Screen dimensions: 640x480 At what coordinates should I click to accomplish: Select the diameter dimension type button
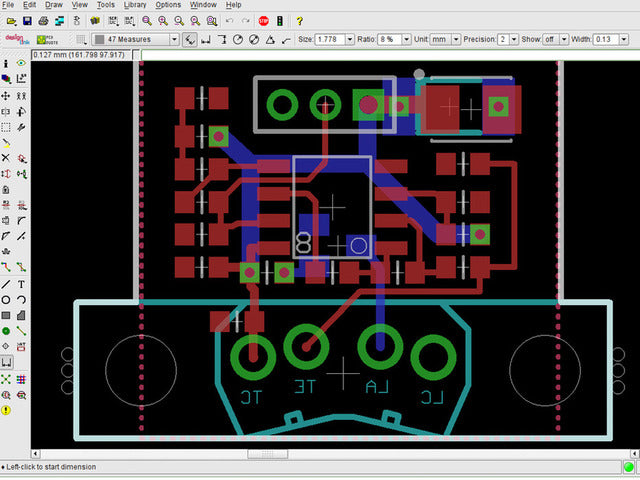pyautogui.click(x=254, y=39)
